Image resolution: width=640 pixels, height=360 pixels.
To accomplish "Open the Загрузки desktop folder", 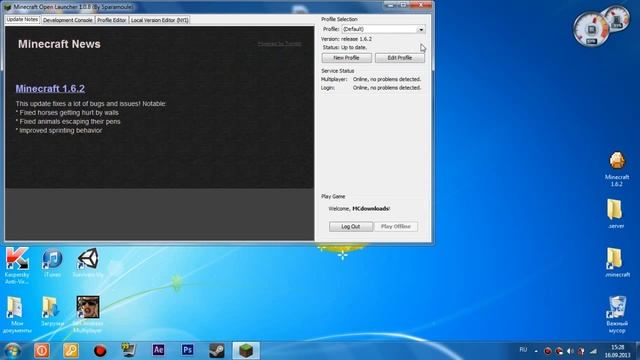I will tap(52, 311).
